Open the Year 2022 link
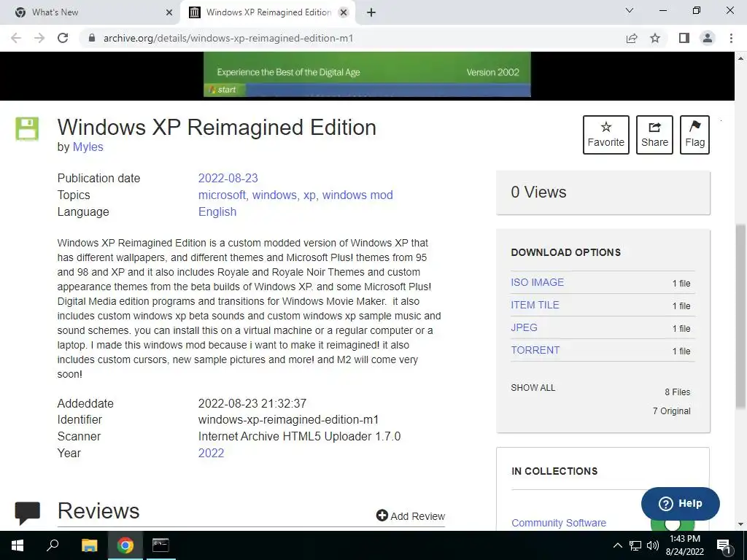747x560 pixels. tap(211, 453)
